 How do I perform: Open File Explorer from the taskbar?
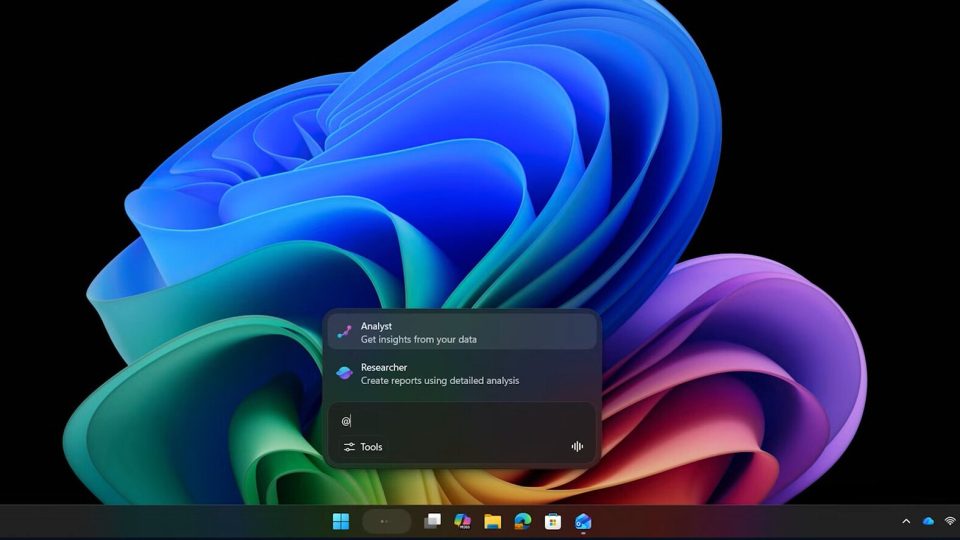[x=492, y=521]
